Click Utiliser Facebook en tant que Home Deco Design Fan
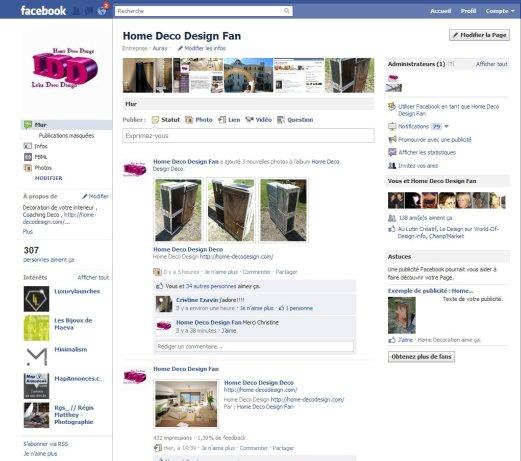Image resolution: width=521 pixels, height=461 pixels. 448,110
